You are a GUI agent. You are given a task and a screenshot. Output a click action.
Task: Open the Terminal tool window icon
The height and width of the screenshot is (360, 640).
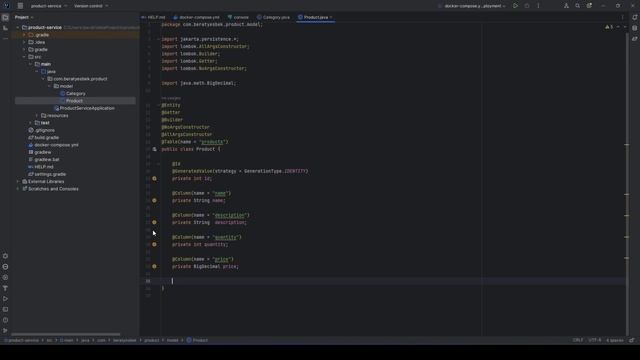point(5,309)
